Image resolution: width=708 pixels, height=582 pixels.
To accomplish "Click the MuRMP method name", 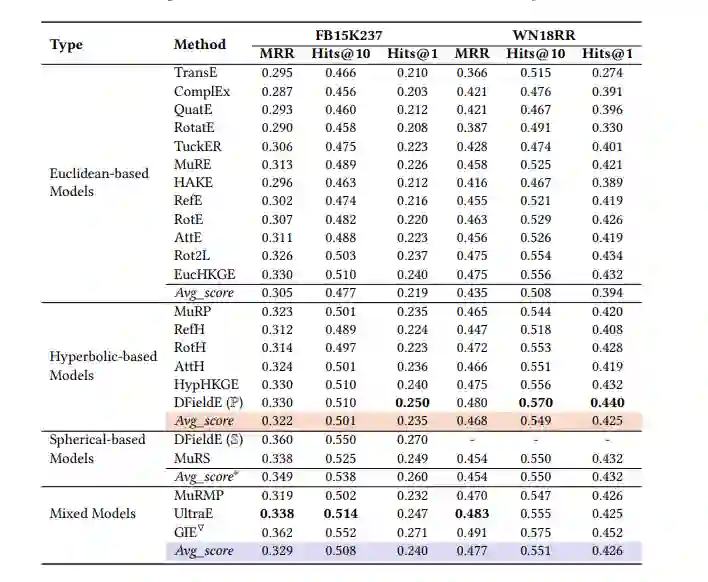I will click(199, 495).
